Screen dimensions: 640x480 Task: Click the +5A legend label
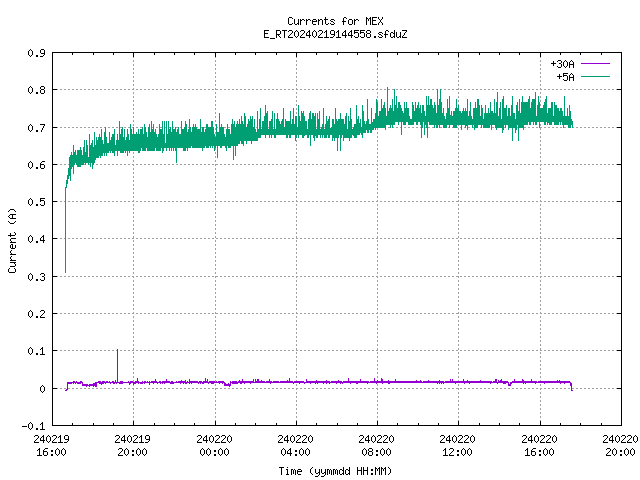point(565,77)
